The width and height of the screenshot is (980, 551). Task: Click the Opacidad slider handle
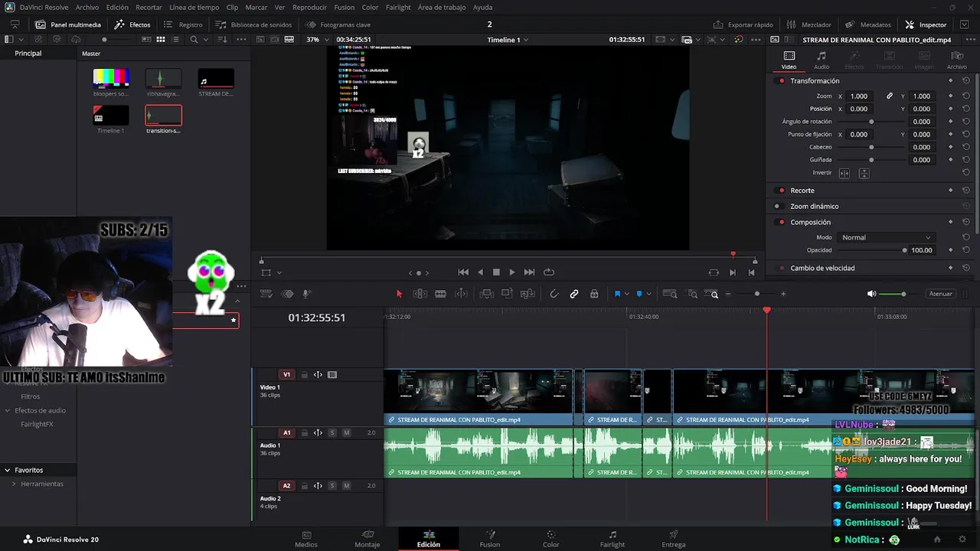coord(905,250)
